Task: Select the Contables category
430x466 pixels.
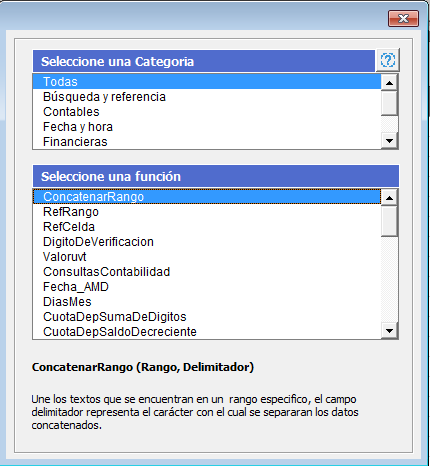Action: (207, 112)
